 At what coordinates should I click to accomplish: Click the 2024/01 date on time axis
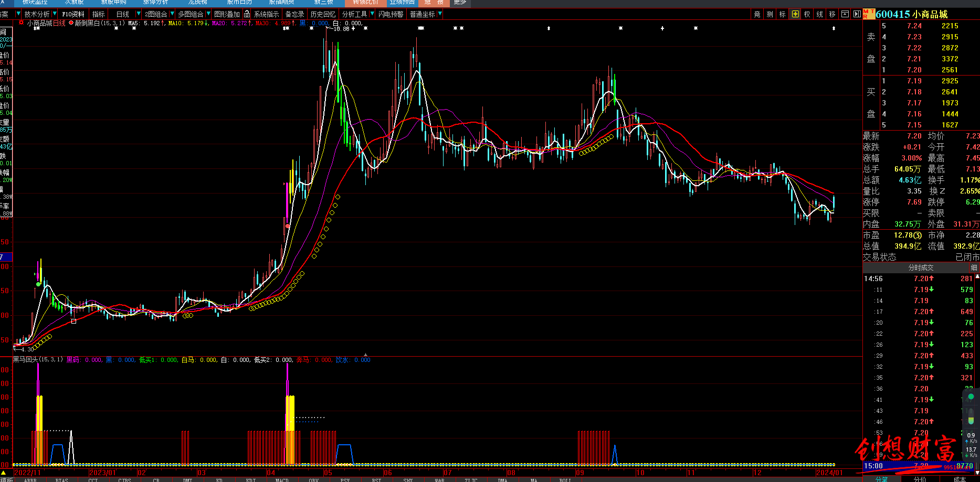(829, 473)
